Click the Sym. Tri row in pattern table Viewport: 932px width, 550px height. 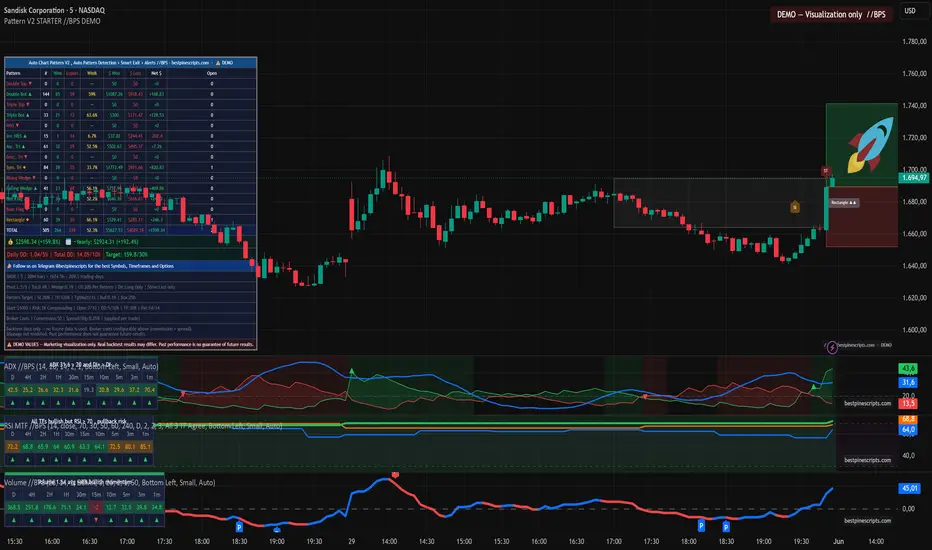point(130,167)
